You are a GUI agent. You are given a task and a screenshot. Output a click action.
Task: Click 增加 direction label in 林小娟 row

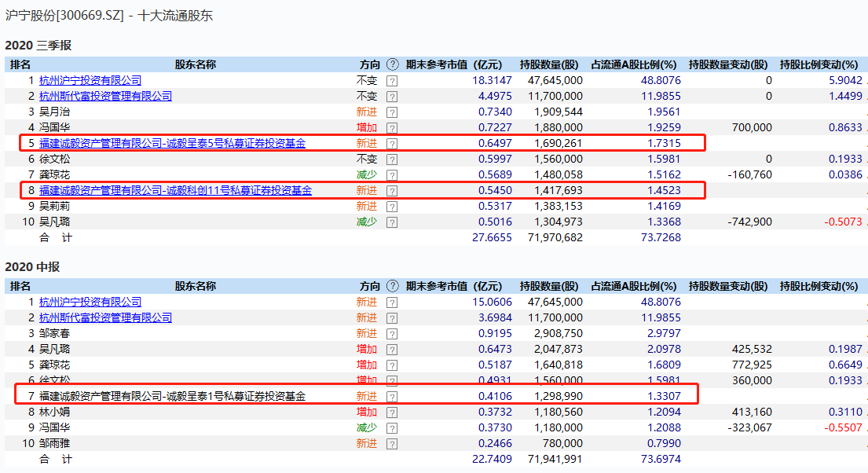coord(367,412)
